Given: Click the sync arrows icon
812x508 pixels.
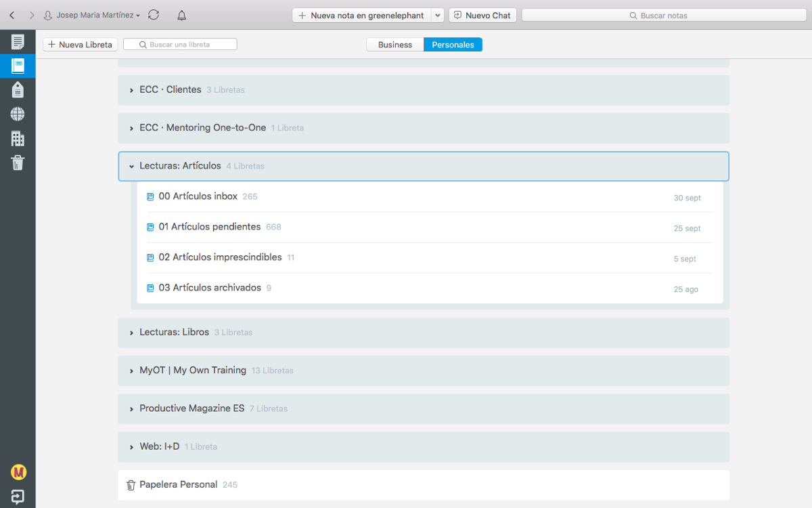Looking at the screenshot, I should 154,15.
